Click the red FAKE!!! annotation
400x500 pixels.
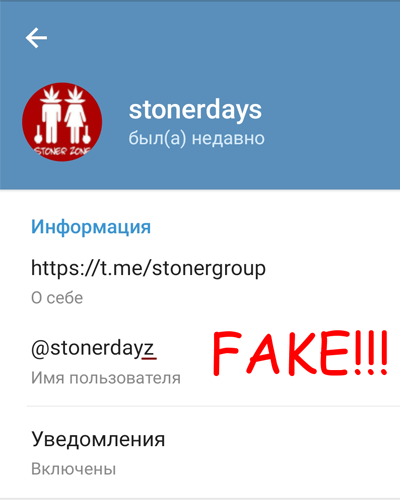(x=300, y=353)
